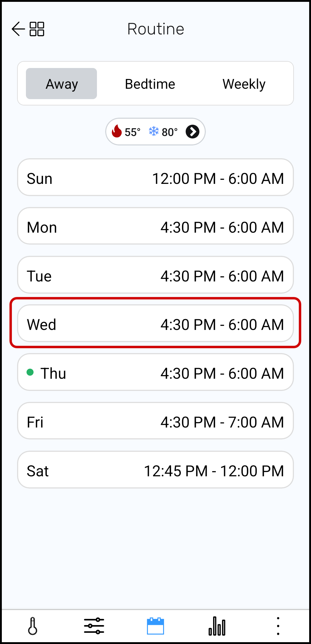Select the highlighted Wed schedule row

coord(155,324)
